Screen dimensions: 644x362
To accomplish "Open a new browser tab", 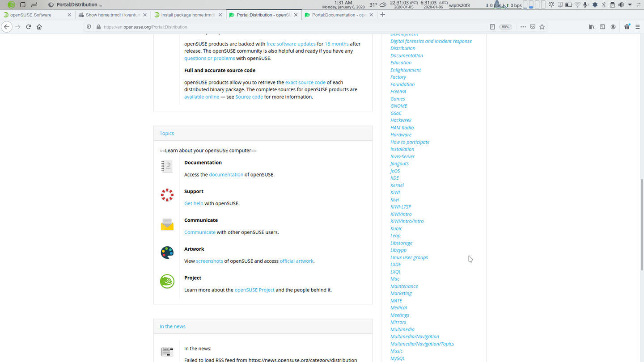I will 382,15.
